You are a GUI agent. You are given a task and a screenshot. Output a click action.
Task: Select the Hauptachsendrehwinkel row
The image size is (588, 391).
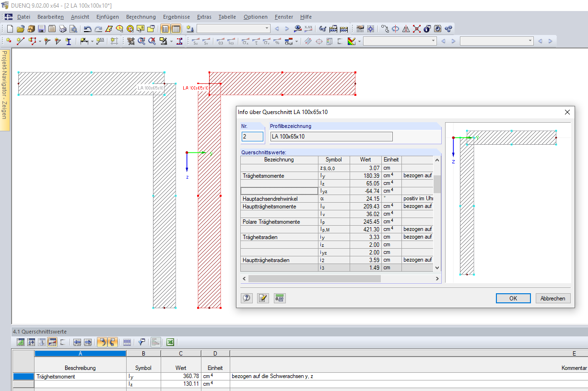pyautogui.click(x=337, y=198)
